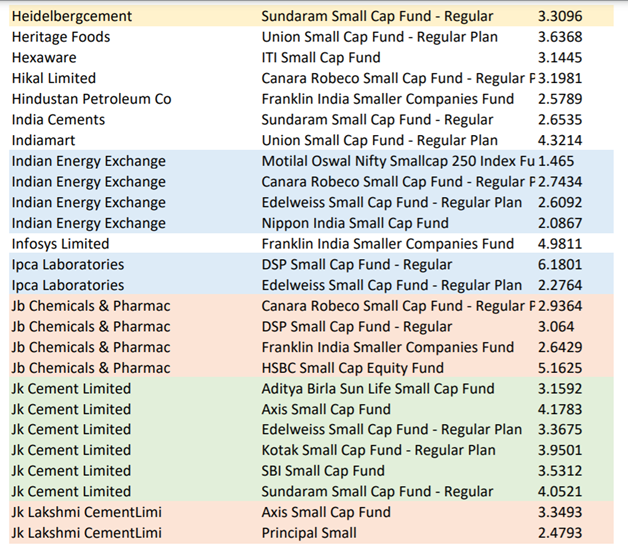628x548 pixels.
Task: Select the value 3.3493
Action: click(560, 512)
